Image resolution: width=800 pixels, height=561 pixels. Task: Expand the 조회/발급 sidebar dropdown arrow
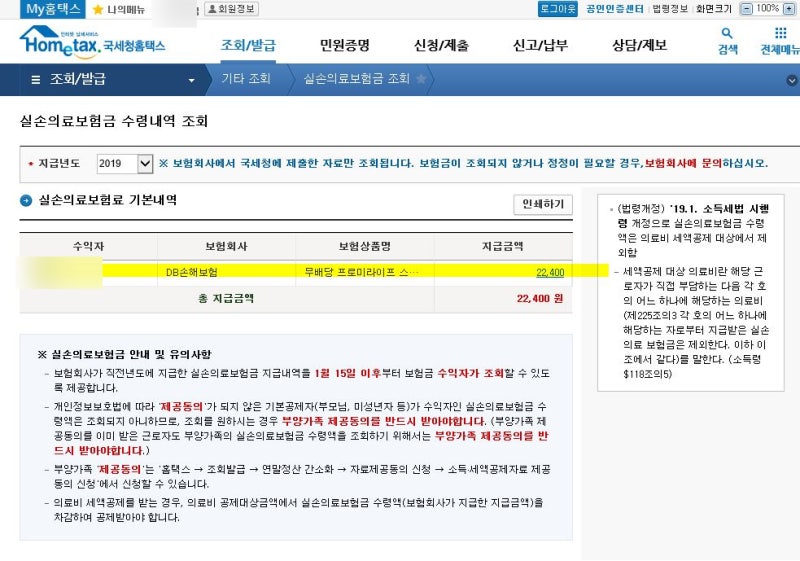(x=191, y=80)
